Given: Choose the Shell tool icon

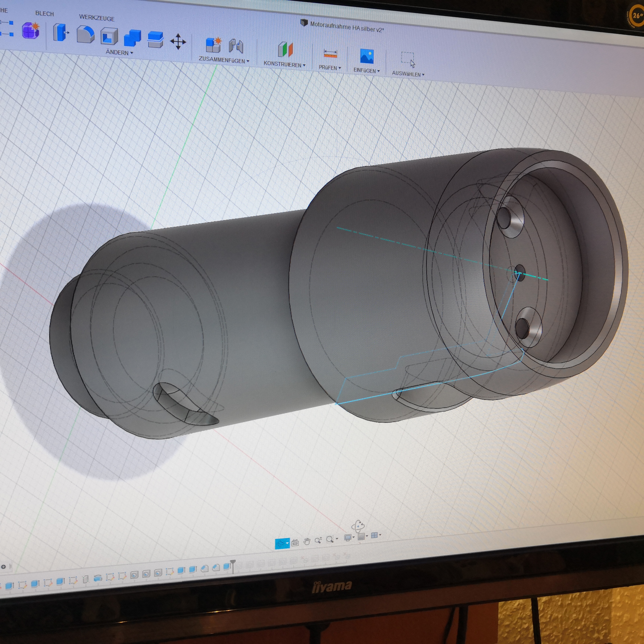Looking at the screenshot, I should tap(109, 37).
